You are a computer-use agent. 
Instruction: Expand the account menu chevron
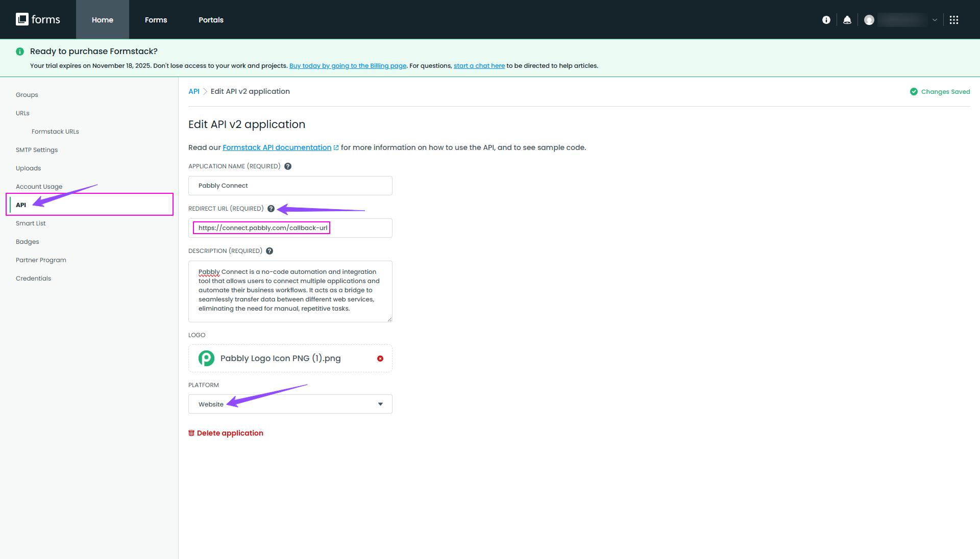935,20
